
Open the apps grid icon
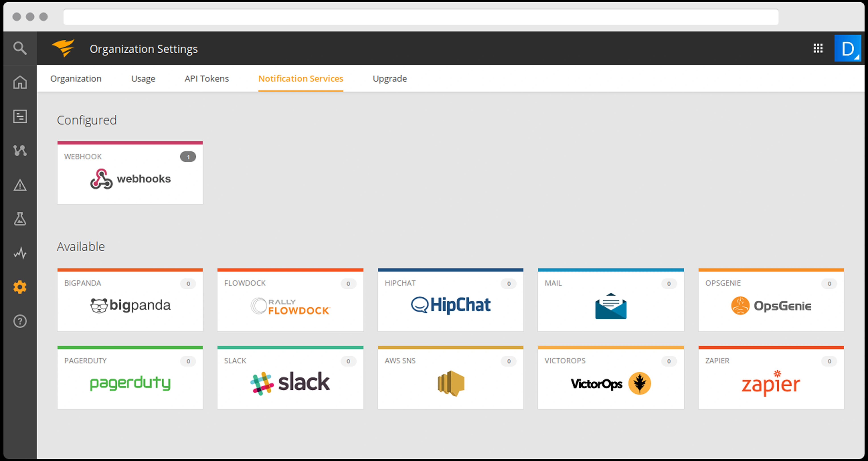(818, 48)
